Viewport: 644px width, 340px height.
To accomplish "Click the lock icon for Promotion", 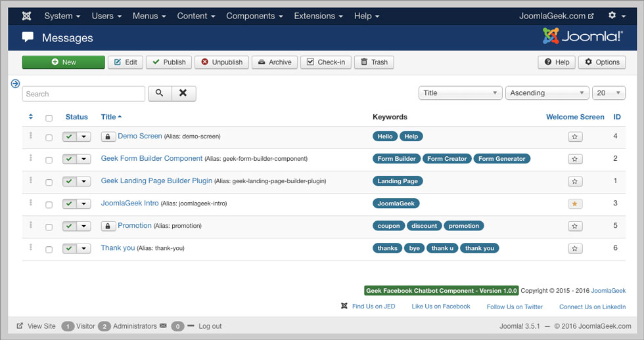I will pos(108,226).
